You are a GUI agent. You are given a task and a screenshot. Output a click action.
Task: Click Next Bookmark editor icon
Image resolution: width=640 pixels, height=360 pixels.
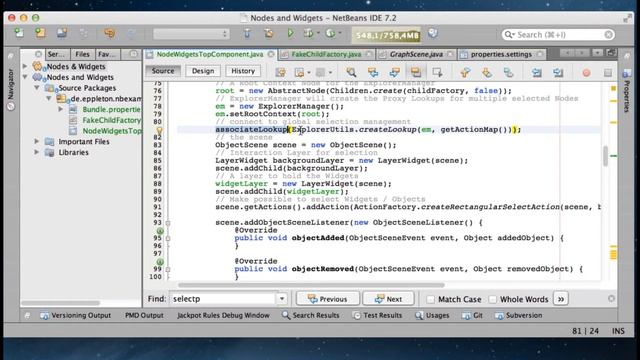click(487, 73)
